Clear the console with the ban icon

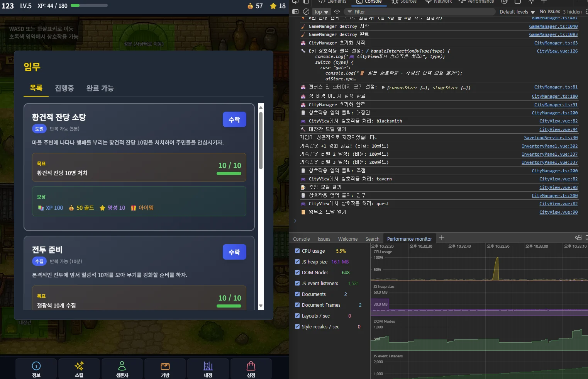[x=306, y=12]
